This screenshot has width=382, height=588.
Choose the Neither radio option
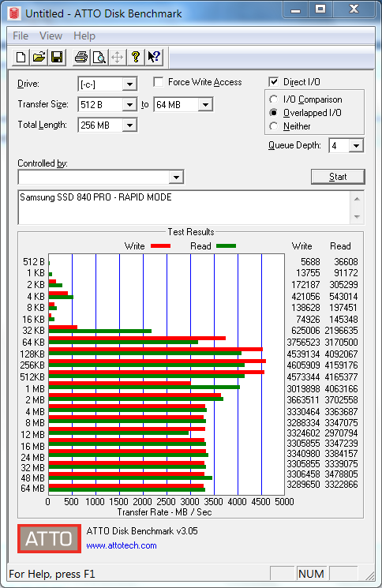click(274, 126)
